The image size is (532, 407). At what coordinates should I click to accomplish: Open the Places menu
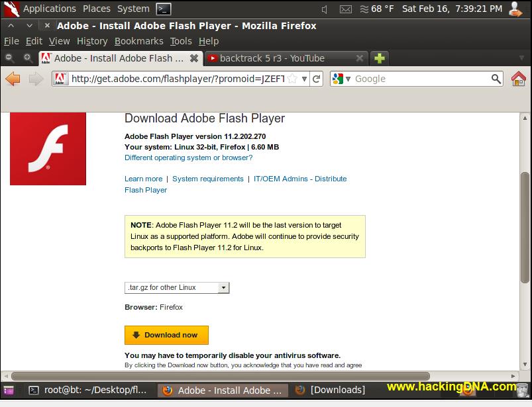(x=97, y=9)
